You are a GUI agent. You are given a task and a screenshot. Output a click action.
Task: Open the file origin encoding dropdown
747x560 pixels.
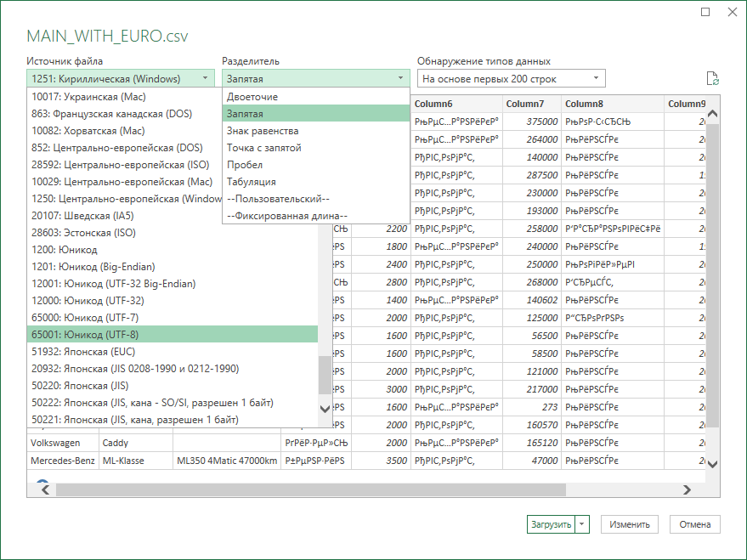(x=121, y=78)
